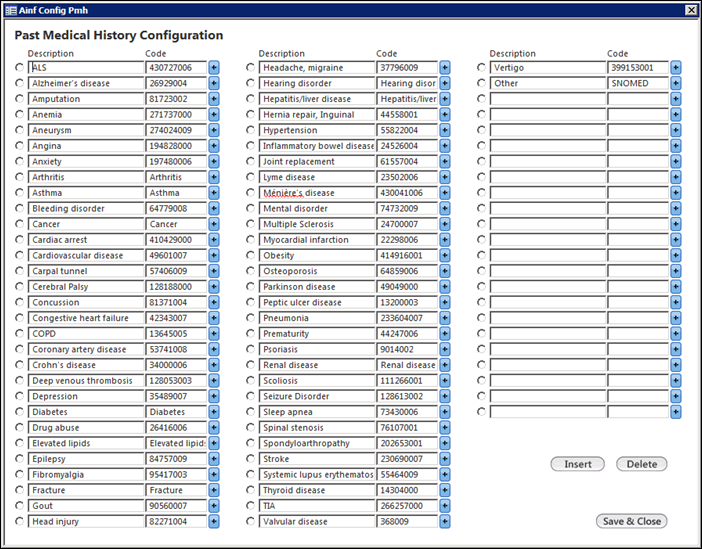Screen dimensions: 702x549
Task: Open code lookup for Head injury row
Action: click(214, 522)
